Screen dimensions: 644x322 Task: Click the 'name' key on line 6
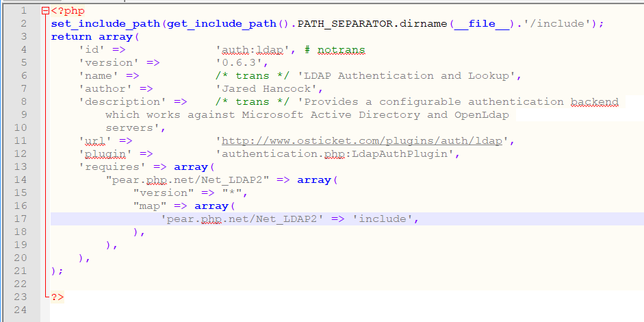[99, 76]
